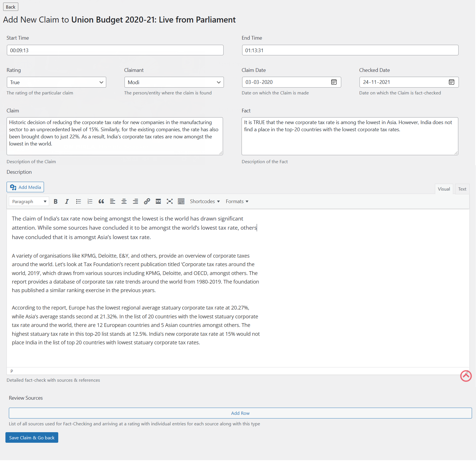Click the red scroll-to-top arrow

coord(466,376)
